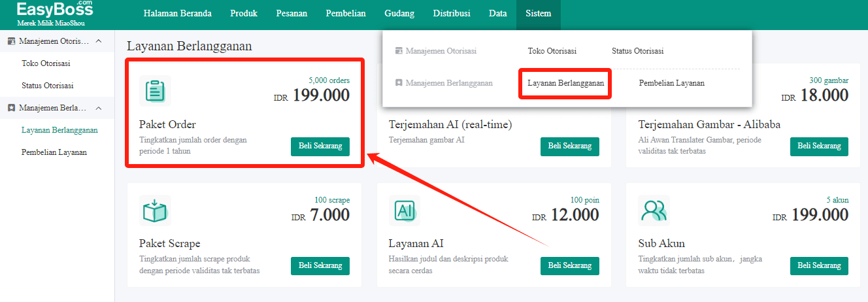Click dropdown Manajemen Berlangganan icon
Viewport: 868px width, 302px height.
click(x=399, y=84)
